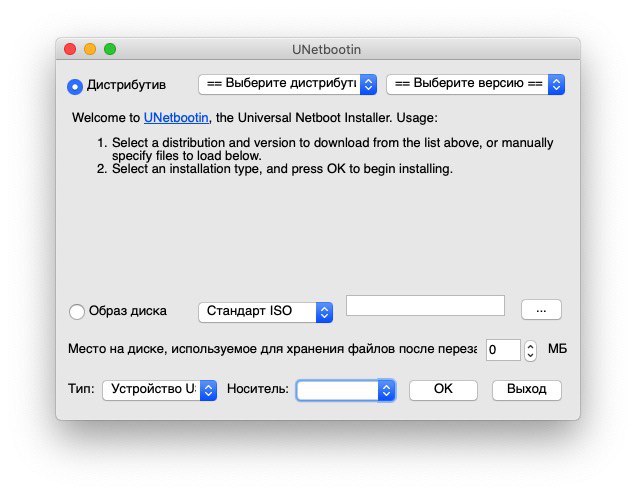
Task: Minimize the UNetbootin window
Action: (x=90, y=49)
